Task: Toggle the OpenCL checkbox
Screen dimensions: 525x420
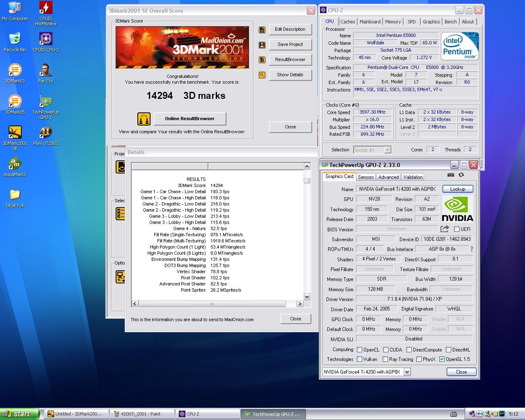Action: tap(359, 350)
